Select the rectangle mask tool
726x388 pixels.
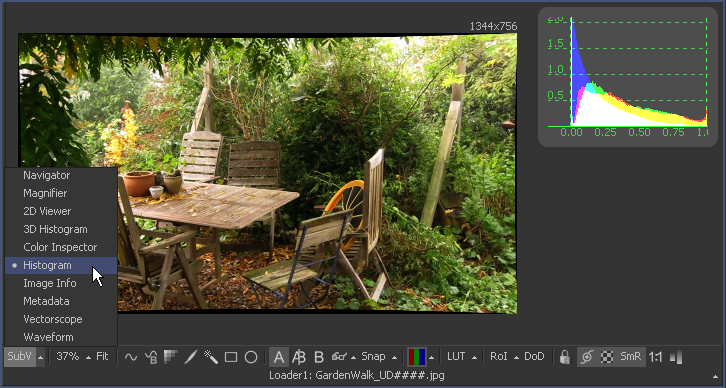231,357
